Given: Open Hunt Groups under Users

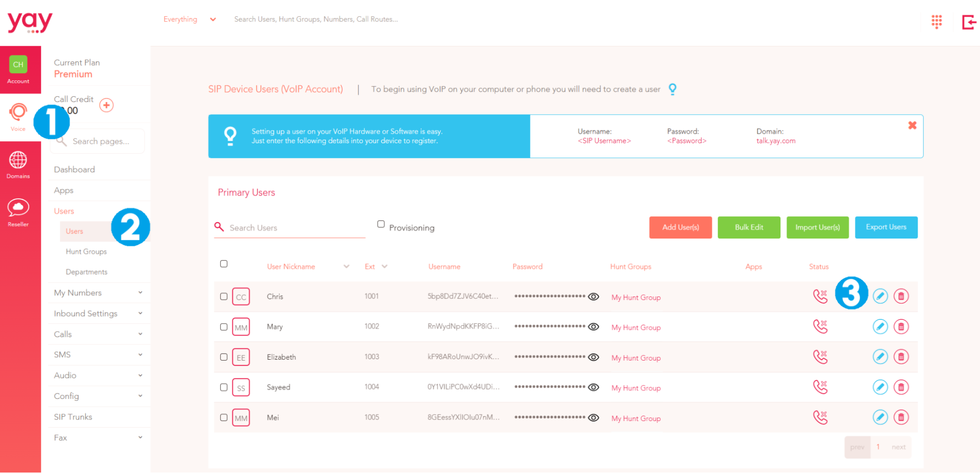Looking at the screenshot, I should (86, 251).
